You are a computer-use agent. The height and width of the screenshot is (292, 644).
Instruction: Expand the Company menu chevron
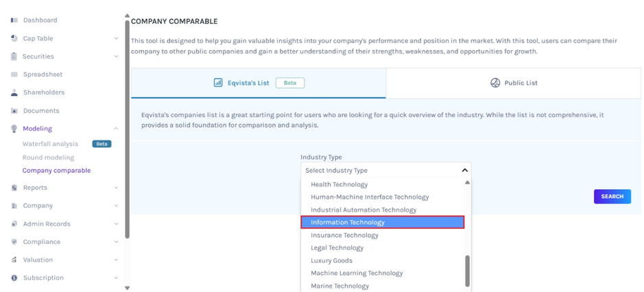[x=116, y=206]
